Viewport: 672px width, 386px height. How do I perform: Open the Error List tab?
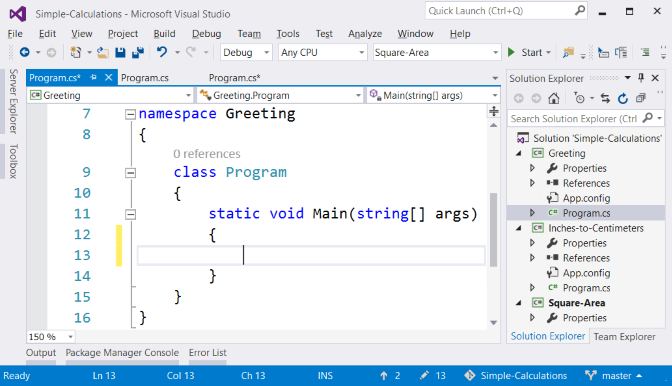click(x=207, y=353)
